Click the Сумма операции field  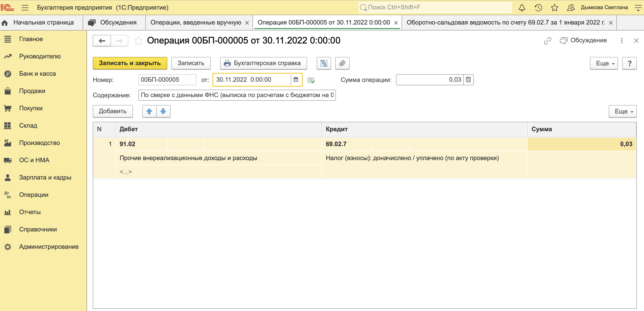(429, 80)
